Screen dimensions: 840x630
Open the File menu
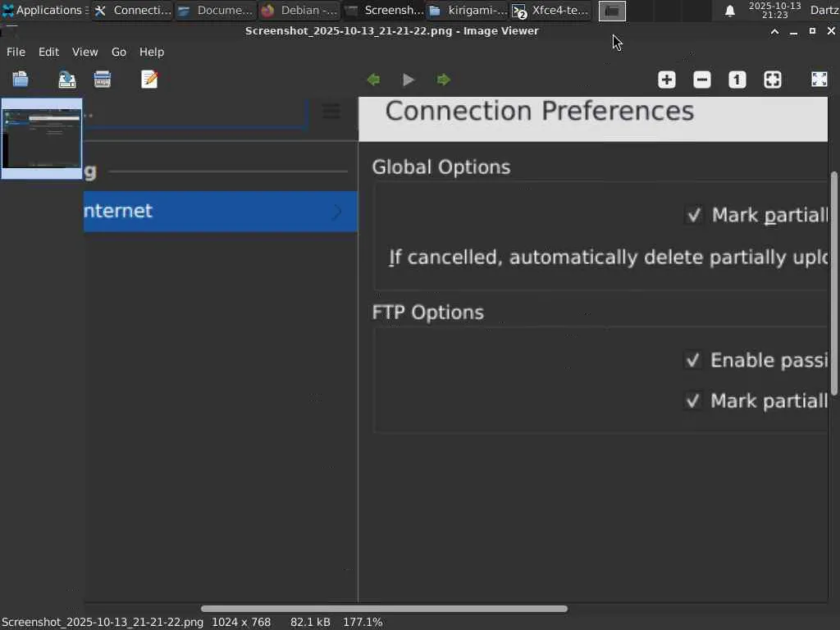click(x=16, y=52)
